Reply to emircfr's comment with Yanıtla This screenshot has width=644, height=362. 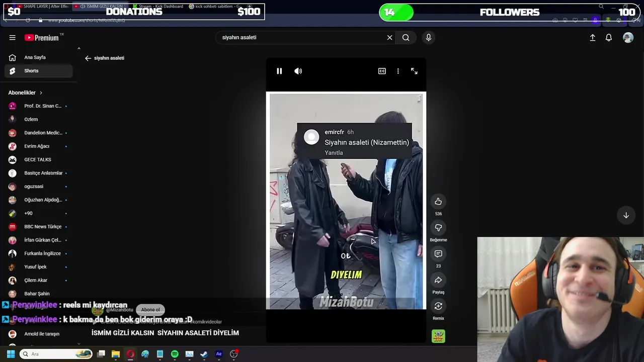pos(334,153)
